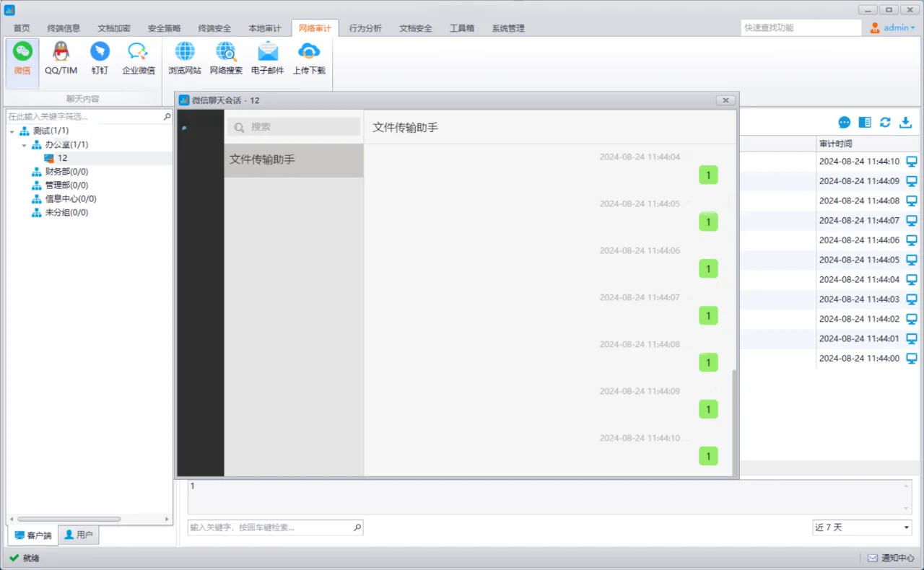Open the 钉钉 audit section
924x570 pixels.
pyautogui.click(x=100, y=58)
